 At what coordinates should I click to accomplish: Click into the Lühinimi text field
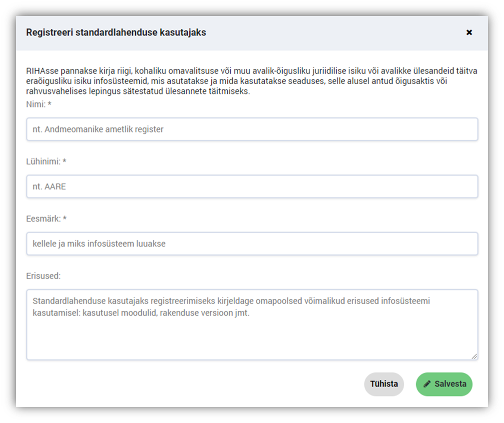click(252, 186)
